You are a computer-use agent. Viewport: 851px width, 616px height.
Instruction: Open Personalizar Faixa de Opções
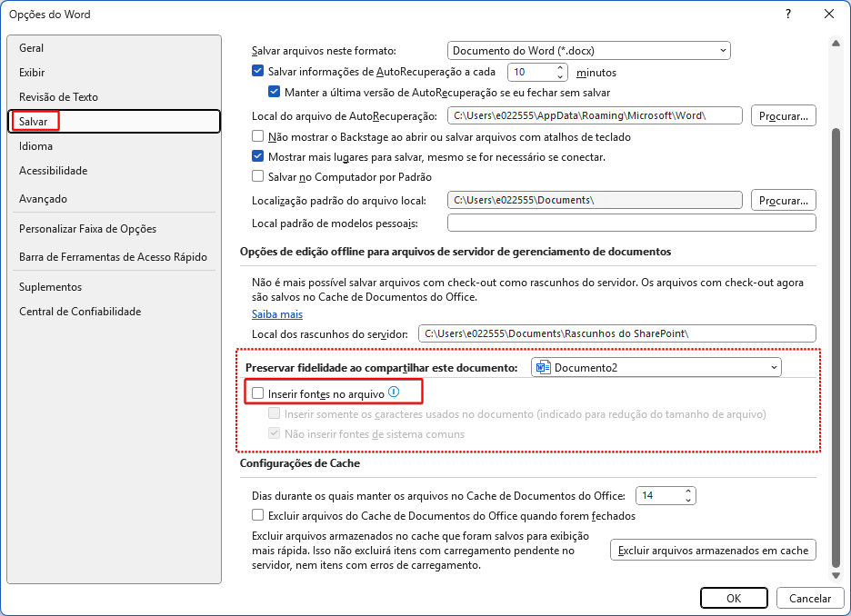pyautogui.click(x=114, y=229)
